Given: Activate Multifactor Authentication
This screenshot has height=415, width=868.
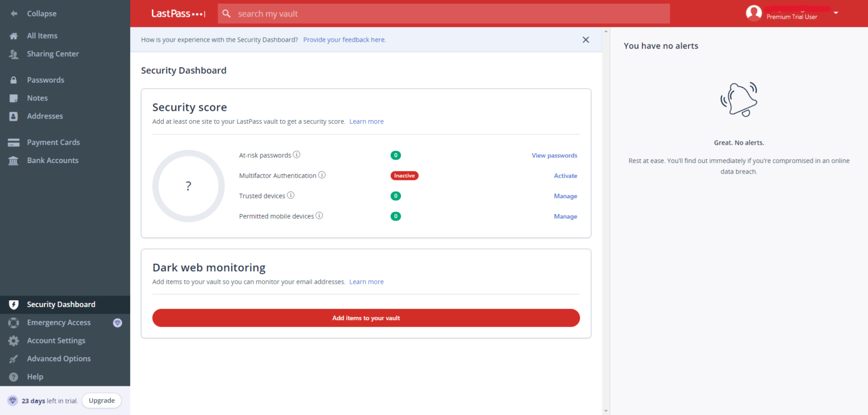Looking at the screenshot, I should (x=565, y=175).
